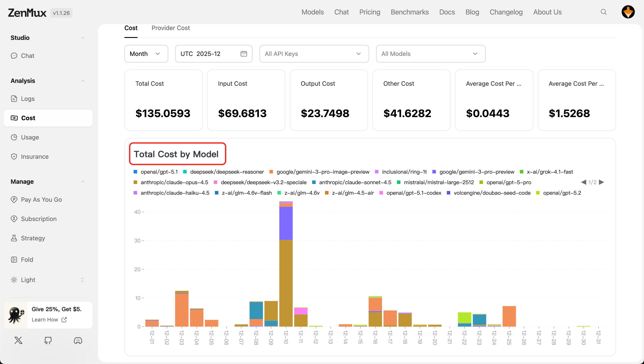Open Logs in the sidebar
Viewport: 644px width, 364px height.
pyautogui.click(x=28, y=99)
